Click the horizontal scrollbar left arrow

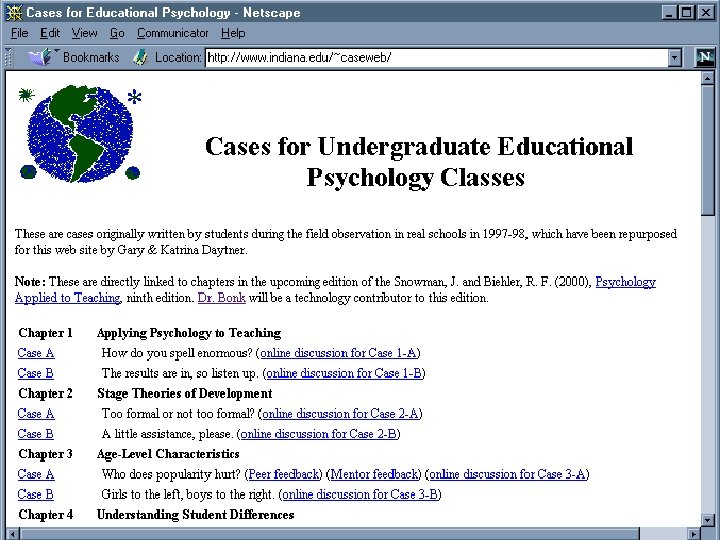(x=13, y=534)
